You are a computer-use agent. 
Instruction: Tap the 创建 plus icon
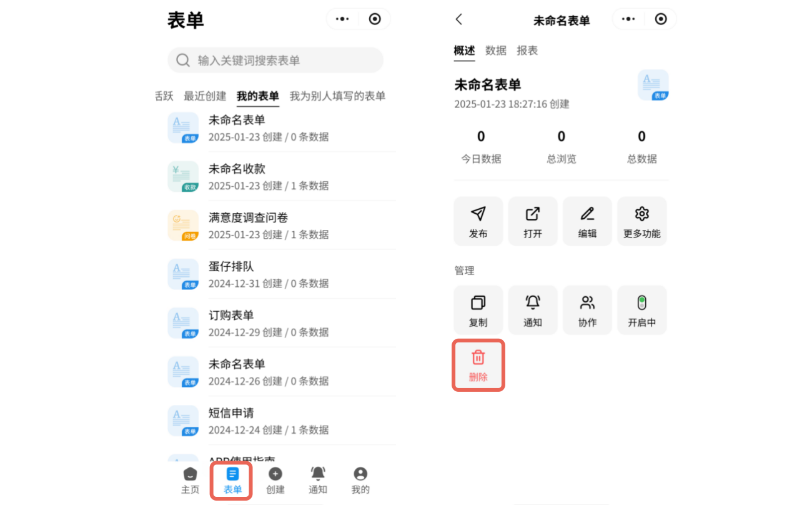(x=275, y=474)
